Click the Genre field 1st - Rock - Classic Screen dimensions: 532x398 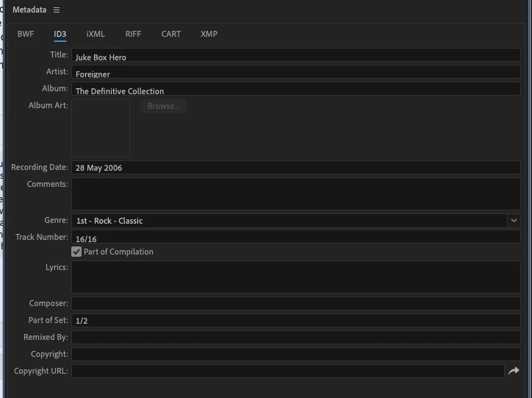tap(290, 221)
